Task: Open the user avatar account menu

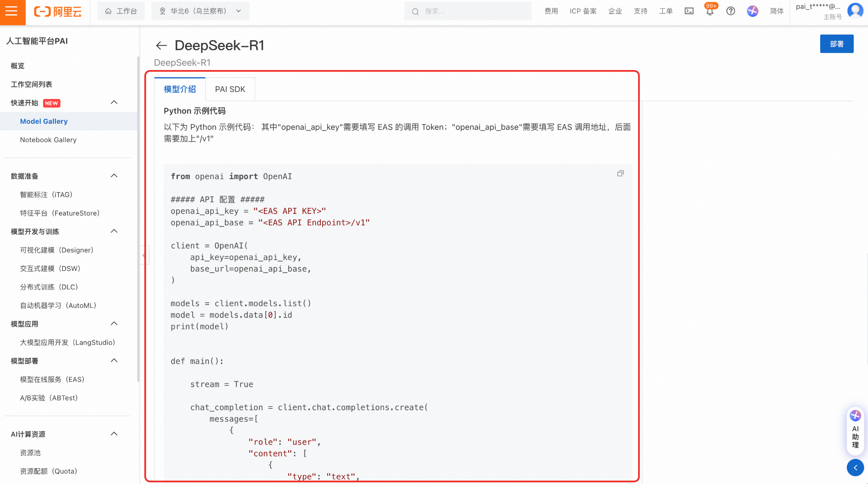Action: pyautogui.click(x=855, y=10)
